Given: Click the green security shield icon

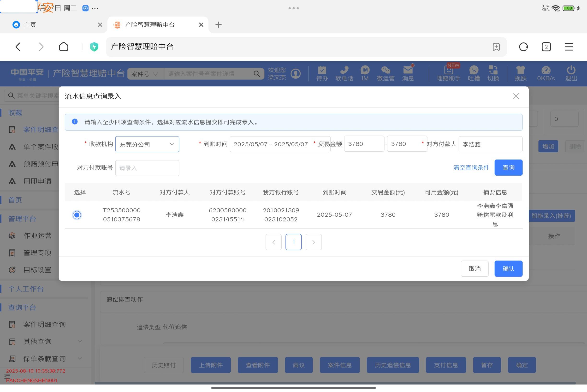Looking at the screenshot, I should [94, 47].
